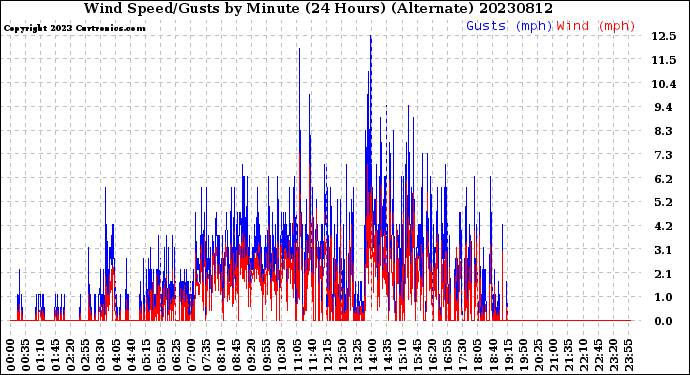Click the 2.1 y-axis value
This screenshot has width=690, height=375.
tap(664, 274)
